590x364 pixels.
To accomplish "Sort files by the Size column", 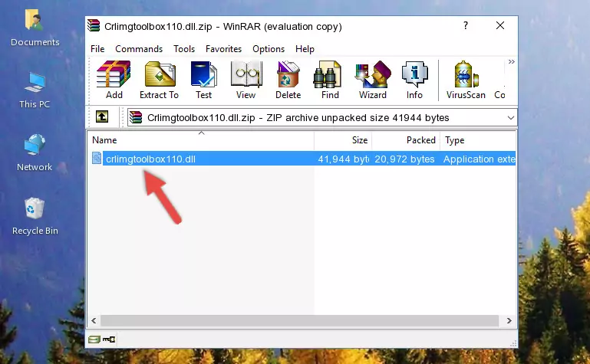I will click(x=343, y=140).
